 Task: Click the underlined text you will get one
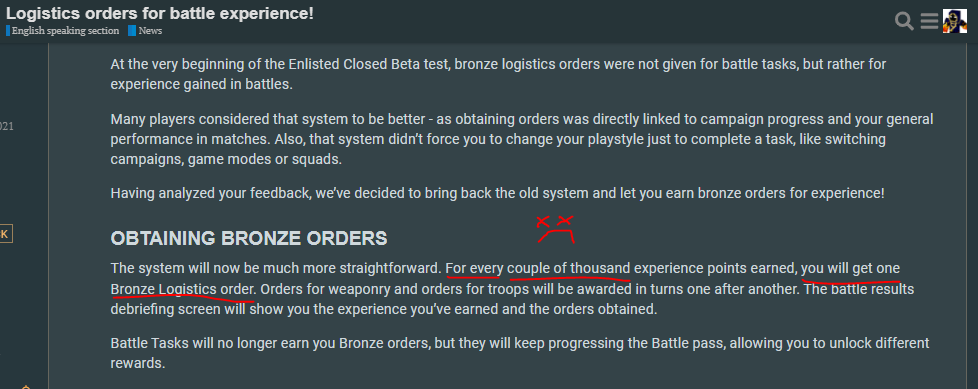pyautogui.click(x=851, y=269)
